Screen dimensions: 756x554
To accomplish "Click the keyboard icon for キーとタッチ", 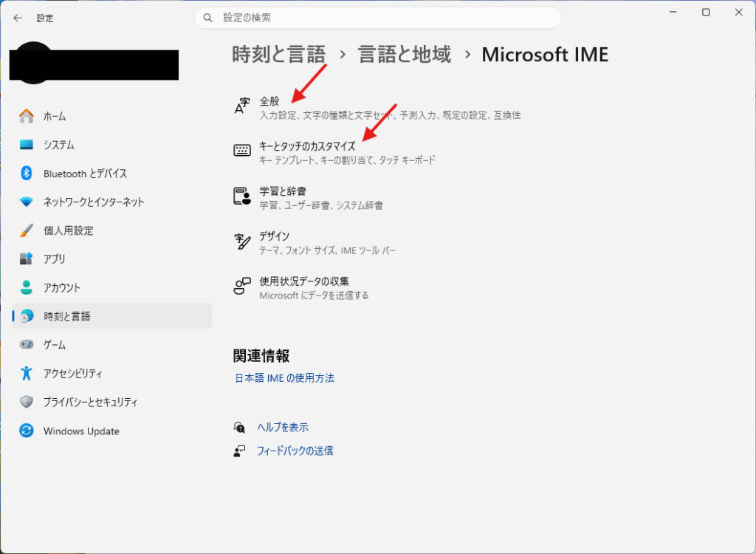I will coord(242,151).
